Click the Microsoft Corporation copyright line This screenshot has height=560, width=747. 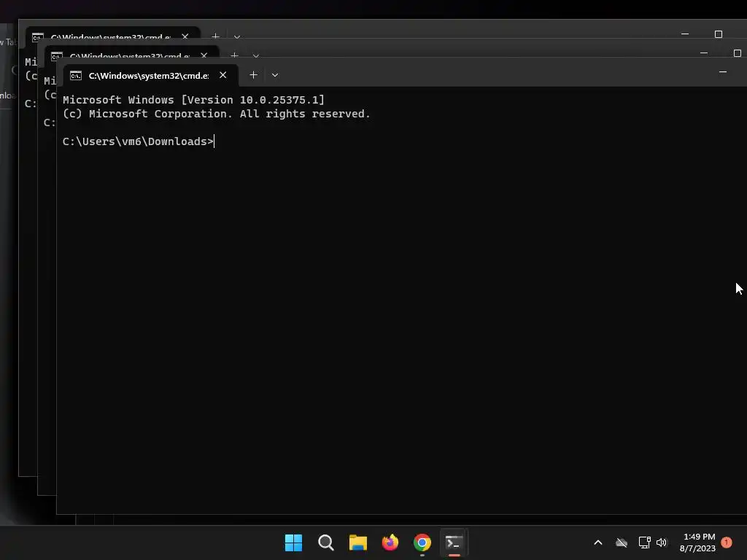point(216,114)
